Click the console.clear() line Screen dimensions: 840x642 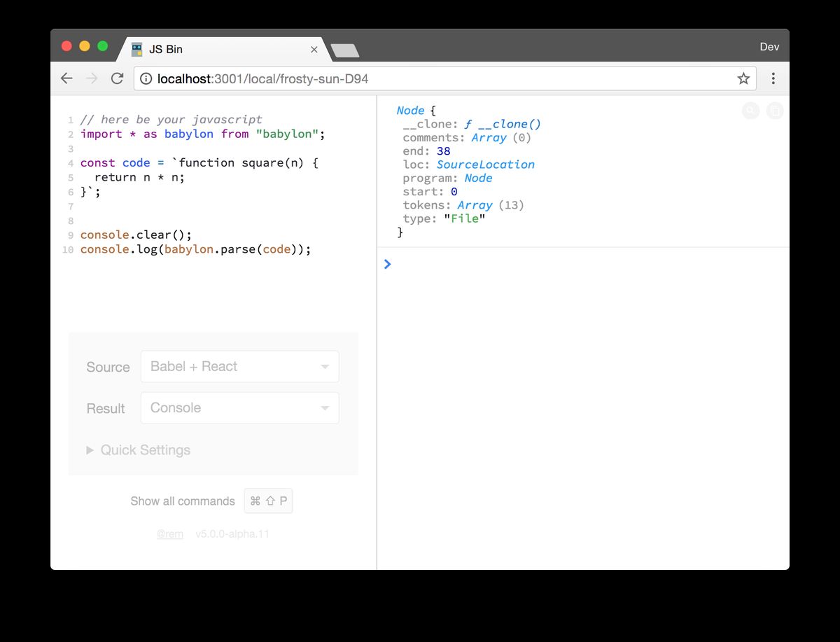point(136,235)
